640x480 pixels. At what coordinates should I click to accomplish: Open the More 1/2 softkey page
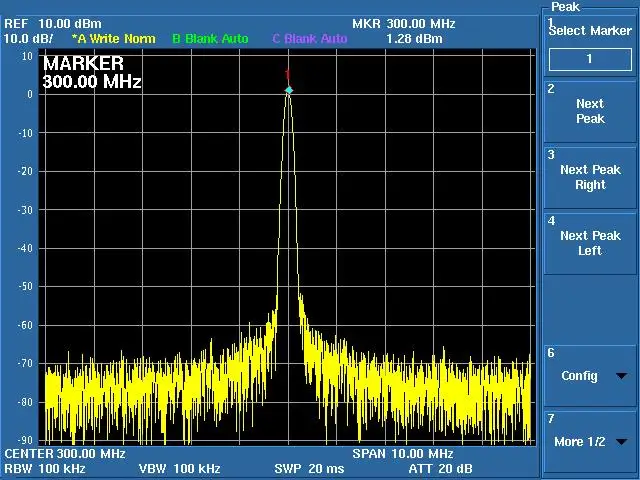coord(590,442)
